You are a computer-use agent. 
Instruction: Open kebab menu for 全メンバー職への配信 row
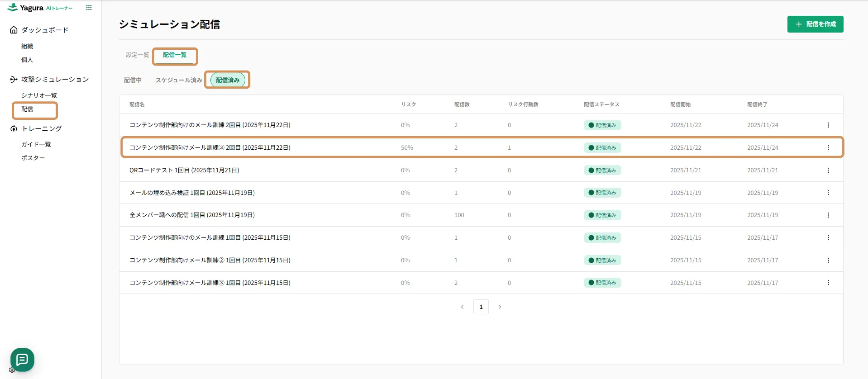pyautogui.click(x=828, y=215)
